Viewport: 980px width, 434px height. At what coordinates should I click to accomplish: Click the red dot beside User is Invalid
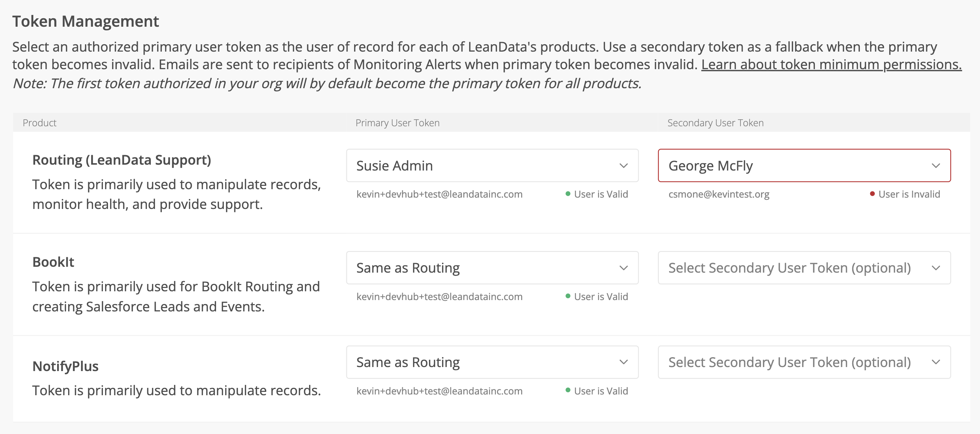(872, 194)
